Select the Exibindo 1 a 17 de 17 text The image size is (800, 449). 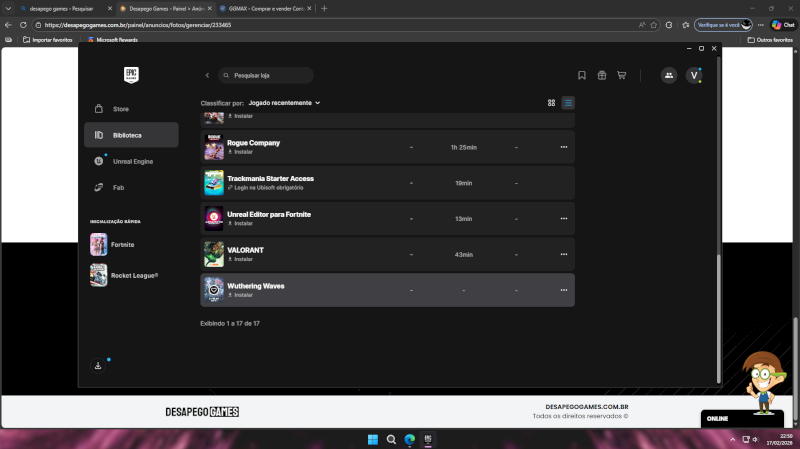pyautogui.click(x=230, y=323)
